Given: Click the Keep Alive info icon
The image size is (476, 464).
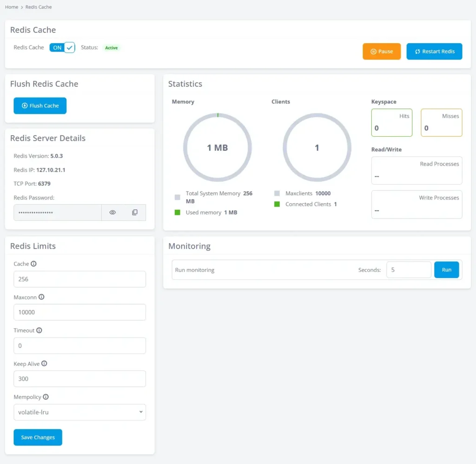Looking at the screenshot, I should (44, 364).
